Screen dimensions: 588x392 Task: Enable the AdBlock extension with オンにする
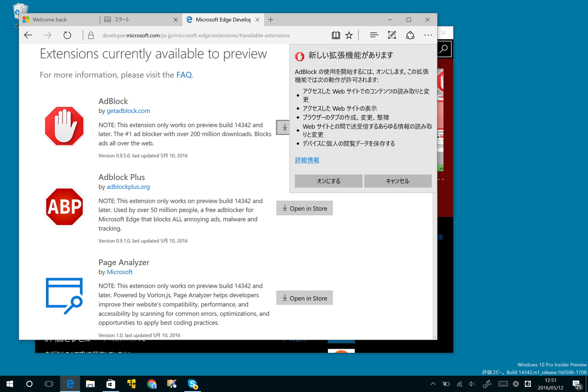(x=328, y=181)
